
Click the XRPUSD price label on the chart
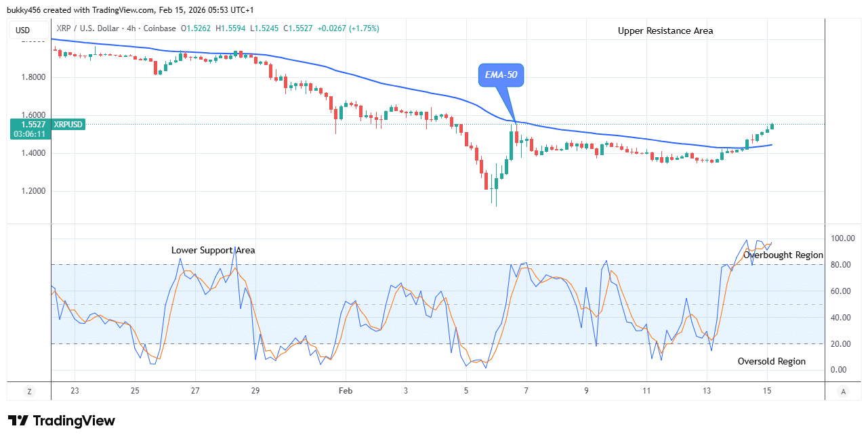[68, 124]
